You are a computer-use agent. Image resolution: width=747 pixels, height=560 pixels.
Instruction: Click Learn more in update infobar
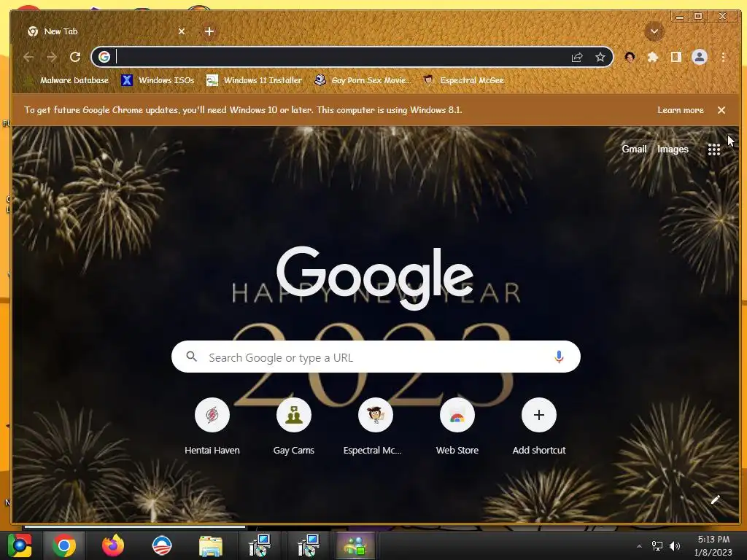point(681,110)
